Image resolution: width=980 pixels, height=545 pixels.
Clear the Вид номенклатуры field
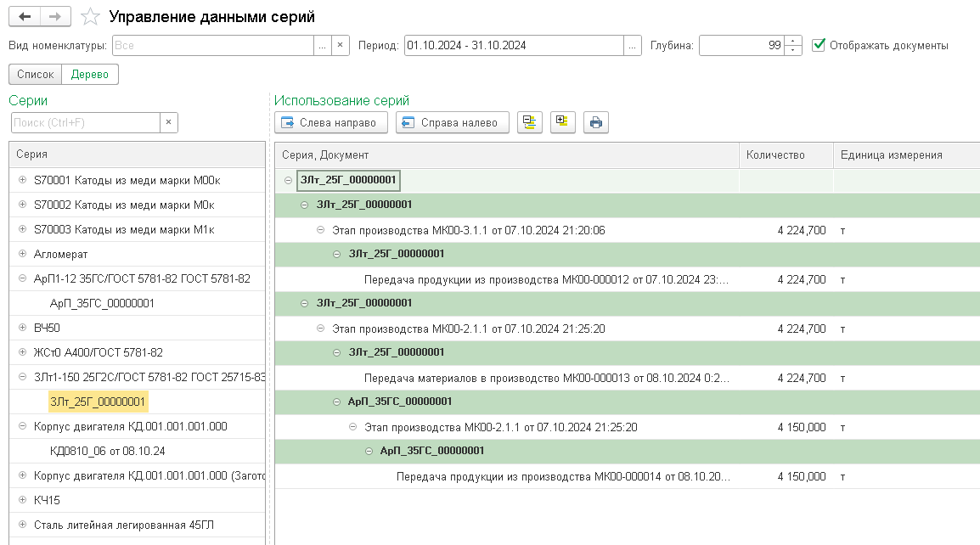click(x=340, y=45)
